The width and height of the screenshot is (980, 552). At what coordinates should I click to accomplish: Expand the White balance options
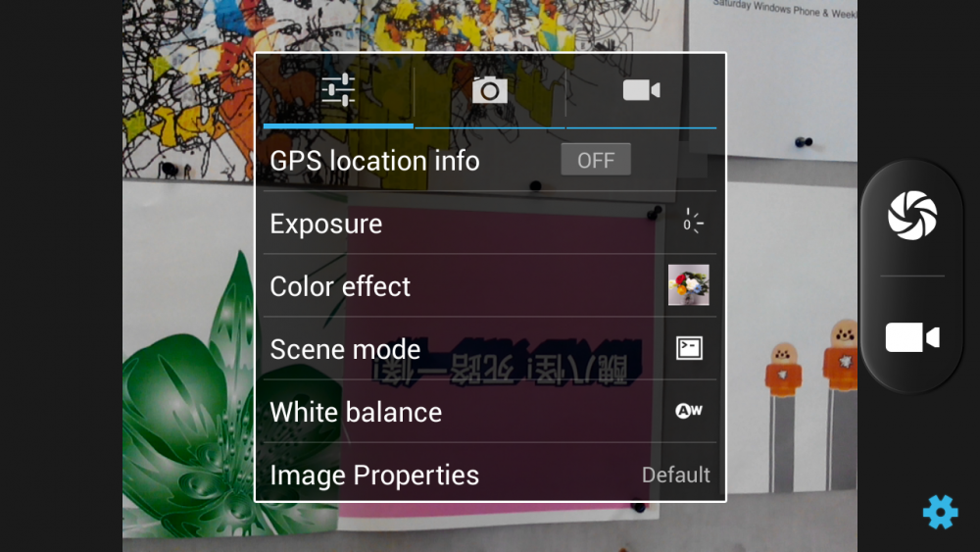(489, 412)
